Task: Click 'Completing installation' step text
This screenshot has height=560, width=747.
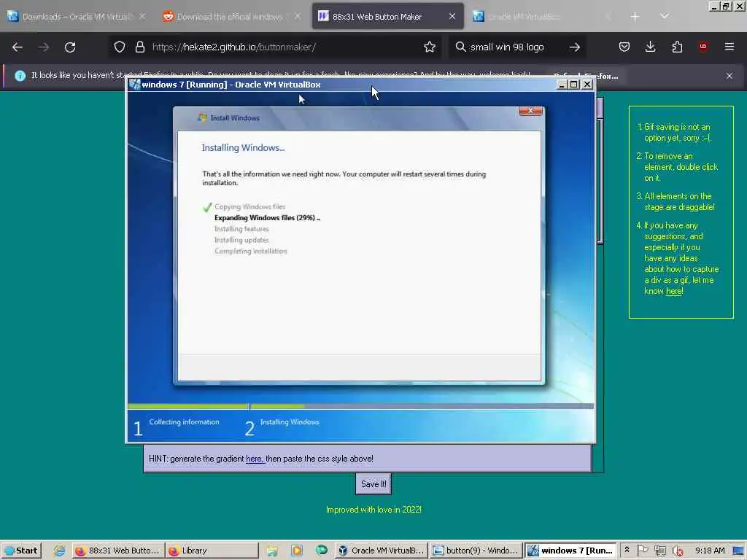Action: pos(251,251)
